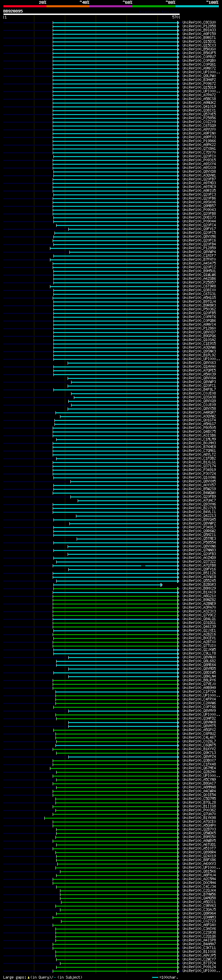Click label UniRef100_C0PRU7
Viewport: 222px width, 980px height.
(x=199, y=57)
